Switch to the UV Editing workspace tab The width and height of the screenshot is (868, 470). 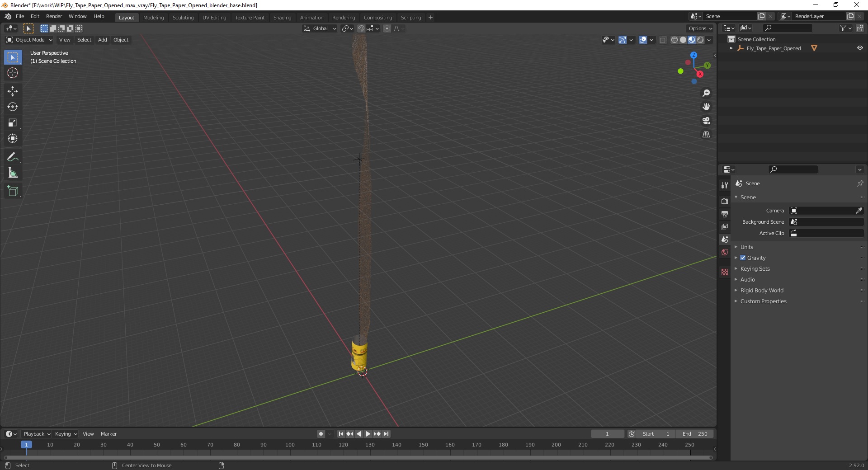click(214, 18)
